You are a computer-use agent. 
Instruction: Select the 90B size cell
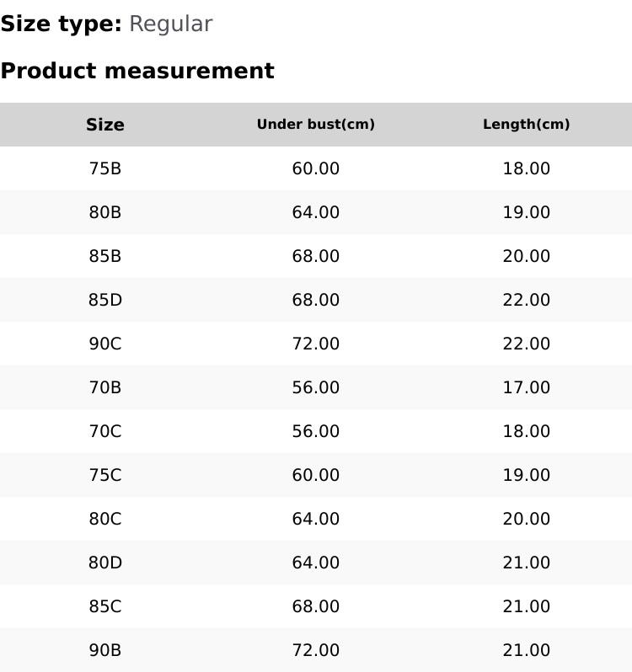[x=105, y=650]
